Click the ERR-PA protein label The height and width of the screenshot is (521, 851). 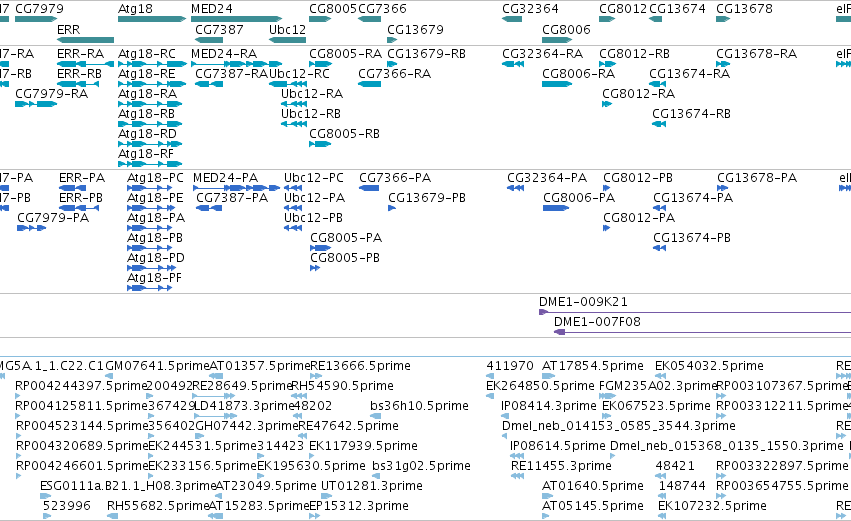82,178
